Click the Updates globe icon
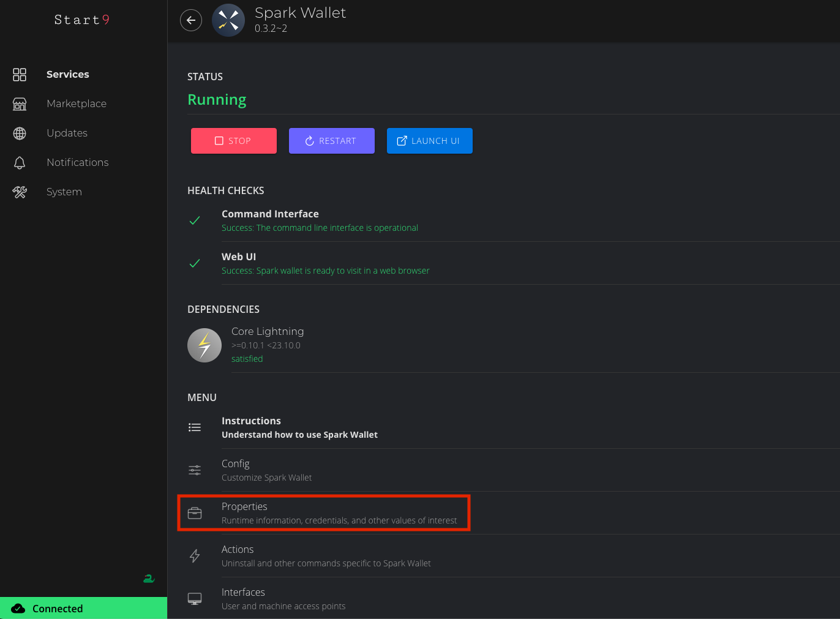This screenshot has height=619, width=840. click(x=20, y=133)
